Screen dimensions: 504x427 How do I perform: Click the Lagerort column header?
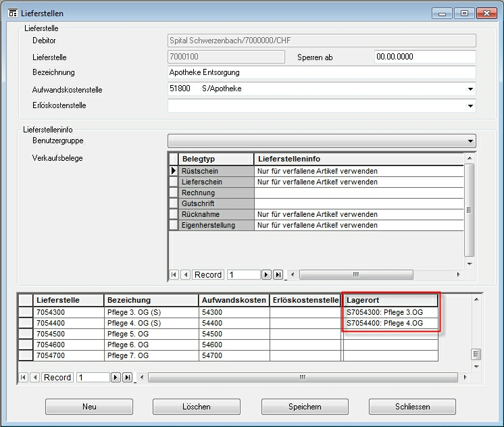390,300
